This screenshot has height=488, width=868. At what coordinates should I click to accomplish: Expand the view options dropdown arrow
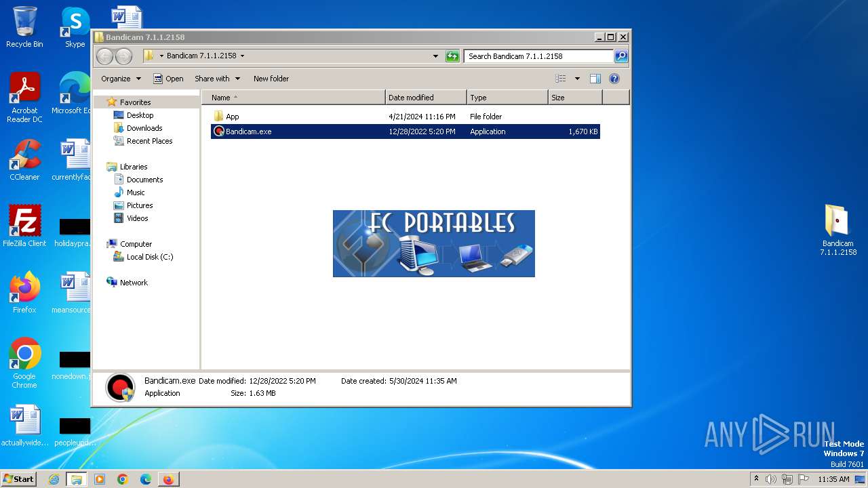(x=577, y=79)
